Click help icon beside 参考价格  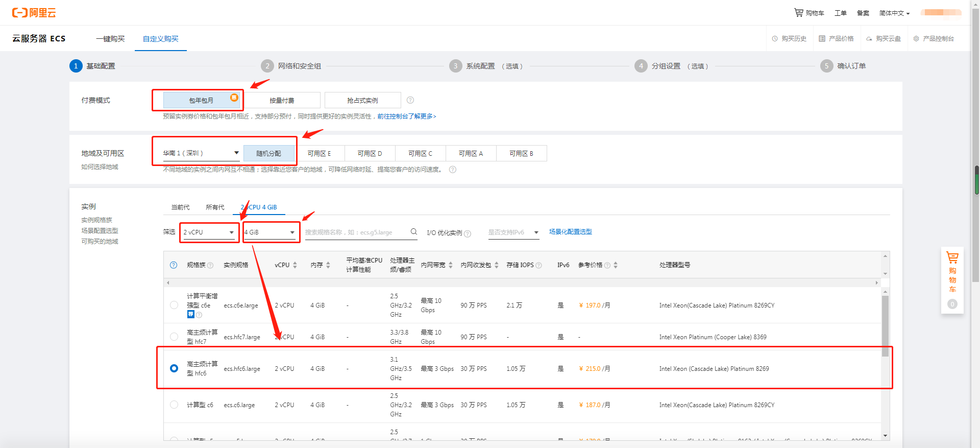point(607,266)
